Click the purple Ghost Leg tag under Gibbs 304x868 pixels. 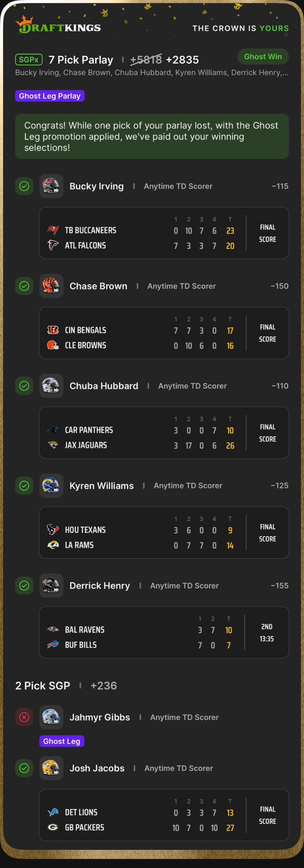[x=62, y=741]
